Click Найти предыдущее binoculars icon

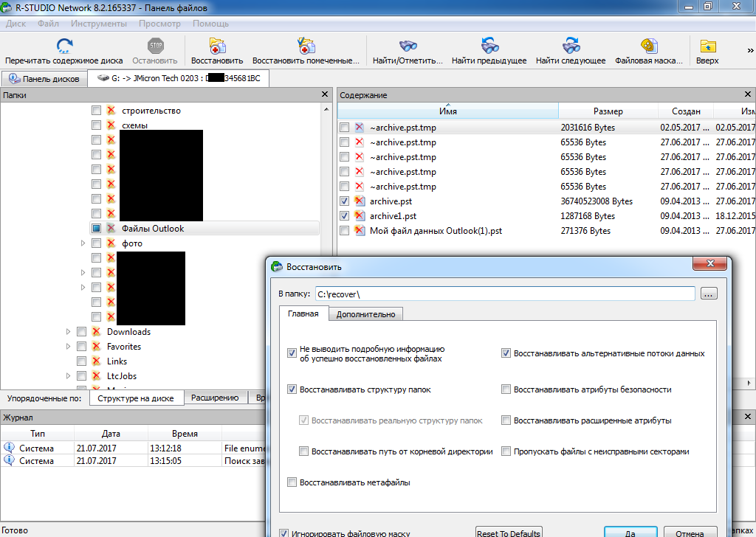click(489, 45)
